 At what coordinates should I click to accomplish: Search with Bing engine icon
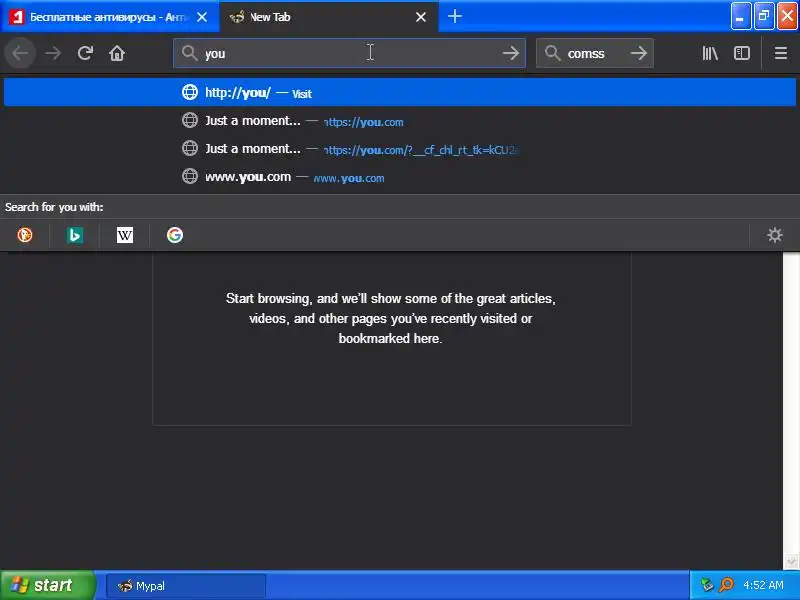point(74,235)
